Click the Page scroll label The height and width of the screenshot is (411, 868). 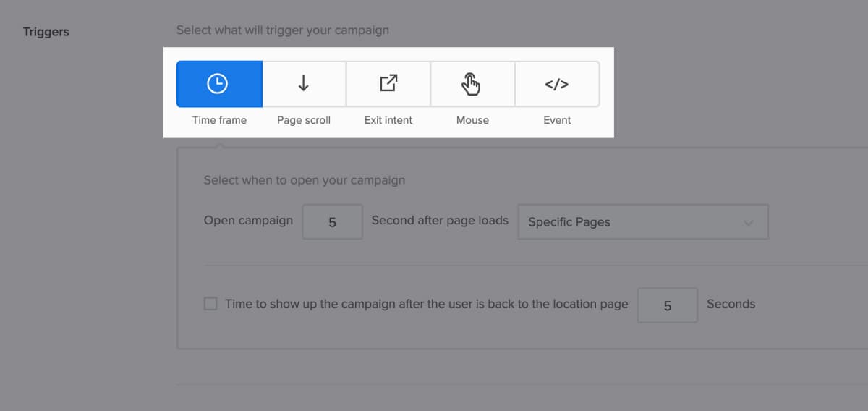(x=304, y=120)
